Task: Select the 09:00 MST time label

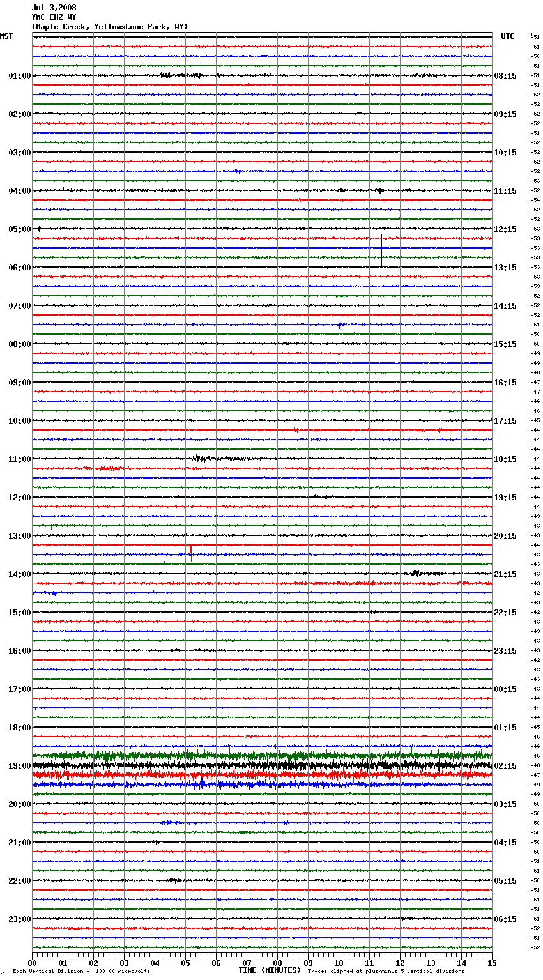Action: (20, 383)
